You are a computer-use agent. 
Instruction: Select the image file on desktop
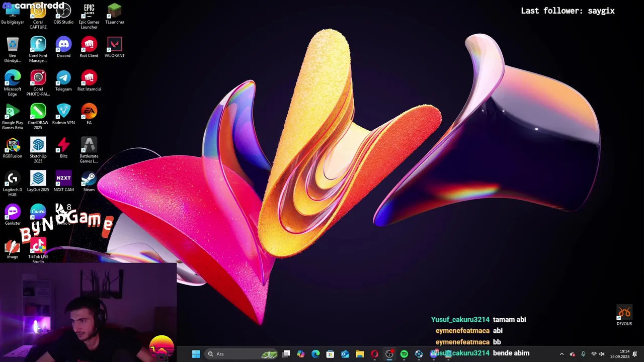[13, 249]
